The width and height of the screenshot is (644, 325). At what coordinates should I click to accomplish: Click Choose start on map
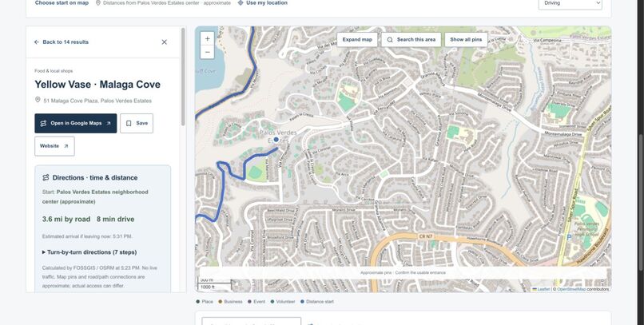click(x=62, y=3)
